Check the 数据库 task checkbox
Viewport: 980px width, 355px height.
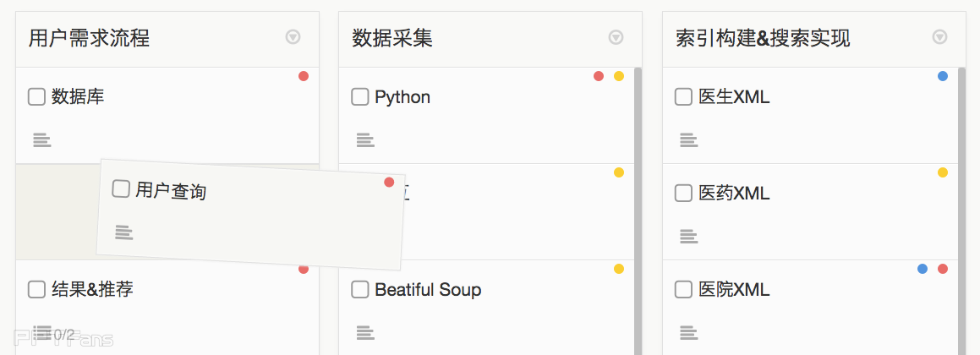coord(36,97)
